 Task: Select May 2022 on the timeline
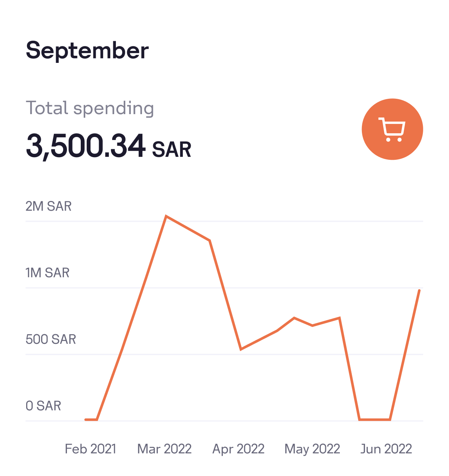click(x=313, y=449)
